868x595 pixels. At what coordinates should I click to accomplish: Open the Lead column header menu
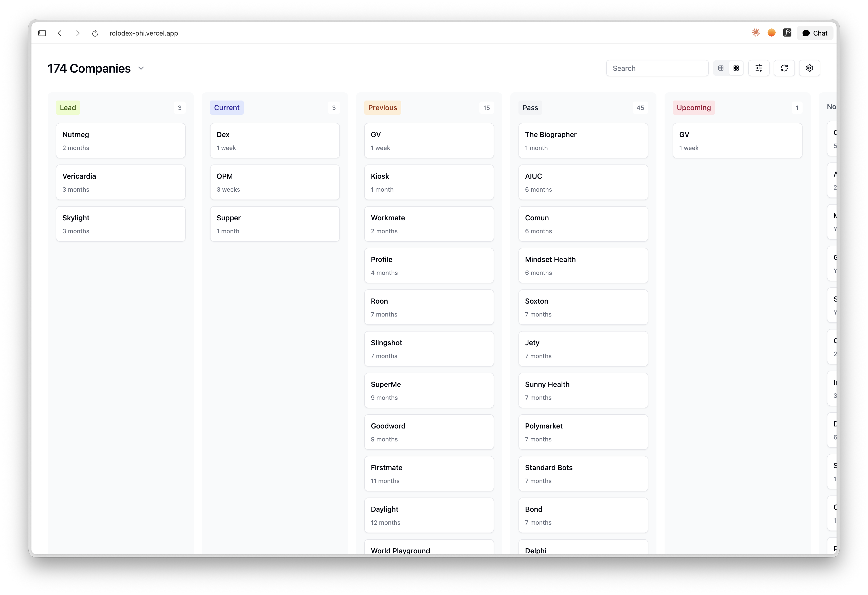point(68,108)
